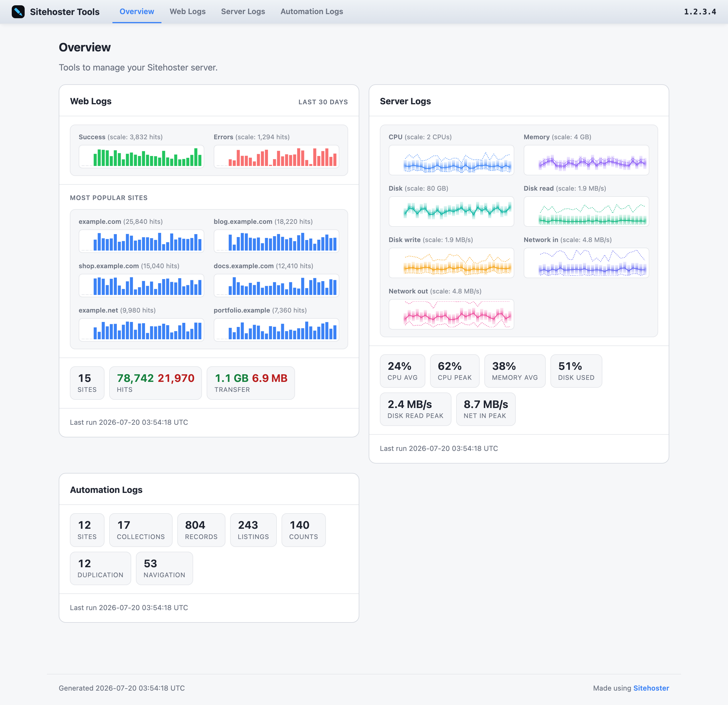Click the Success (scale: 3,832 hits) label
728x705 pixels.
click(x=121, y=137)
